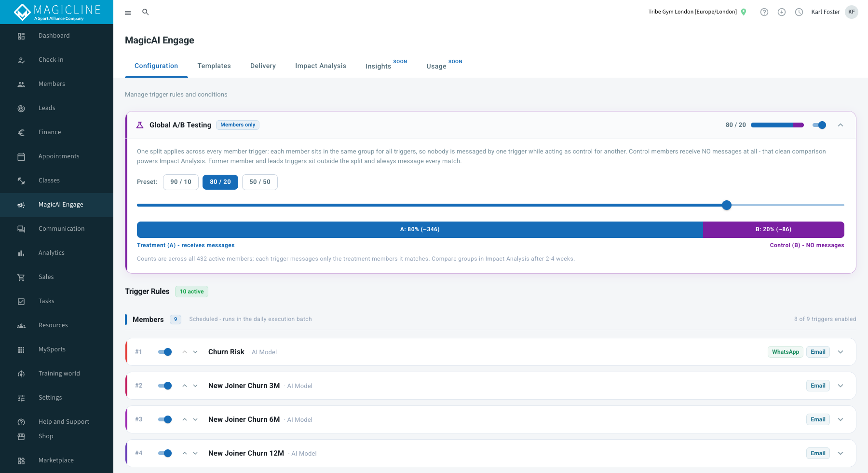Open the Sales cart icon
The width and height of the screenshot is (868, 473).
(21, 277)
